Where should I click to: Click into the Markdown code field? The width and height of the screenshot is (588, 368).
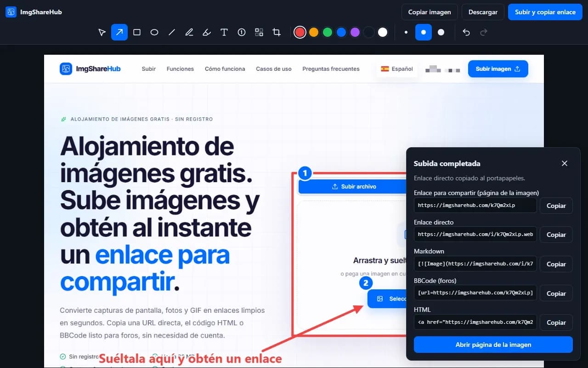475,264
